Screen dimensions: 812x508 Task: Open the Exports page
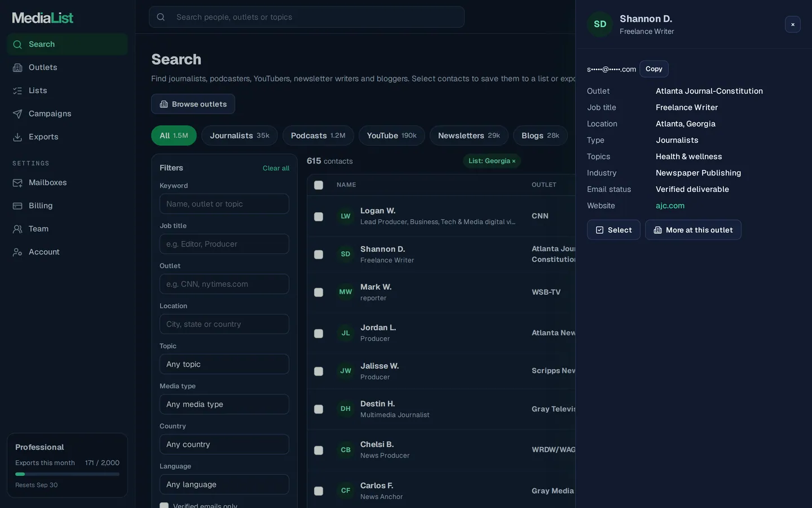pos(67,137)
